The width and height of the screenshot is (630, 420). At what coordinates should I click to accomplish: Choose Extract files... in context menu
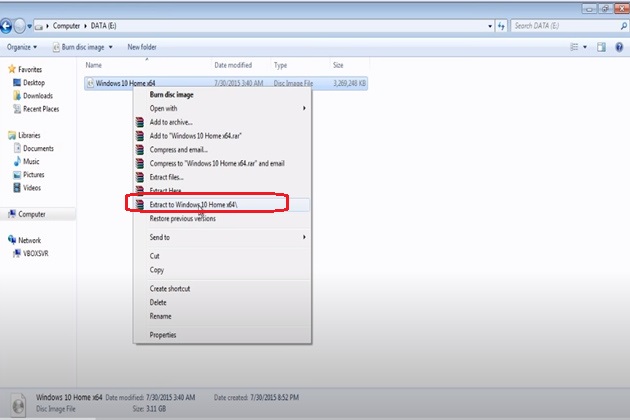[222, 177]
